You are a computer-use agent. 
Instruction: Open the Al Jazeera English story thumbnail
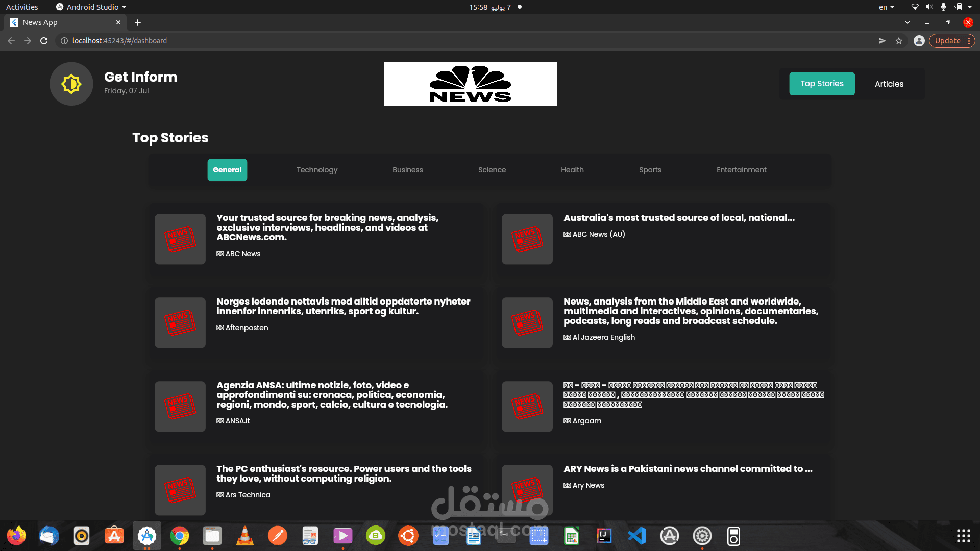527,323
